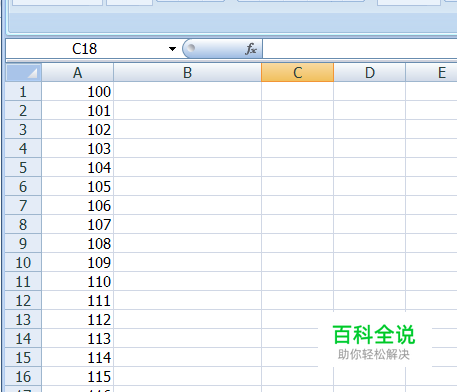
Task: Click cell containing 101
Action: point(77,110)
